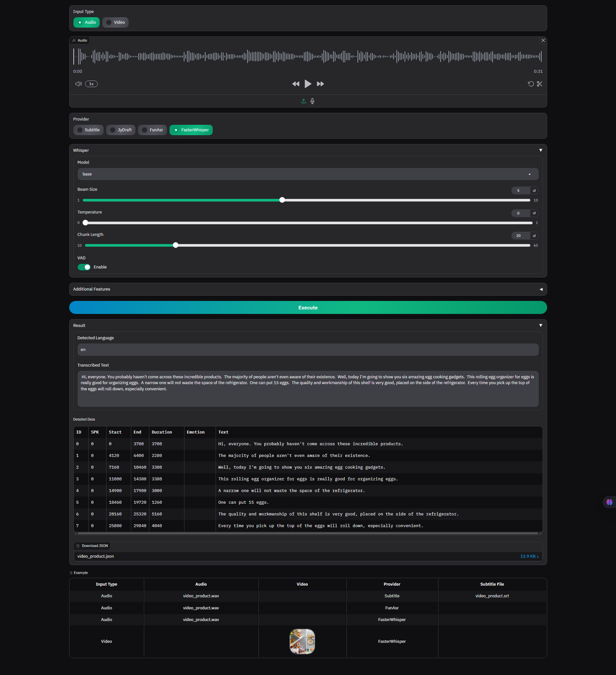
Task: Reset Beam Size to default value
Action: pos(534,190)
